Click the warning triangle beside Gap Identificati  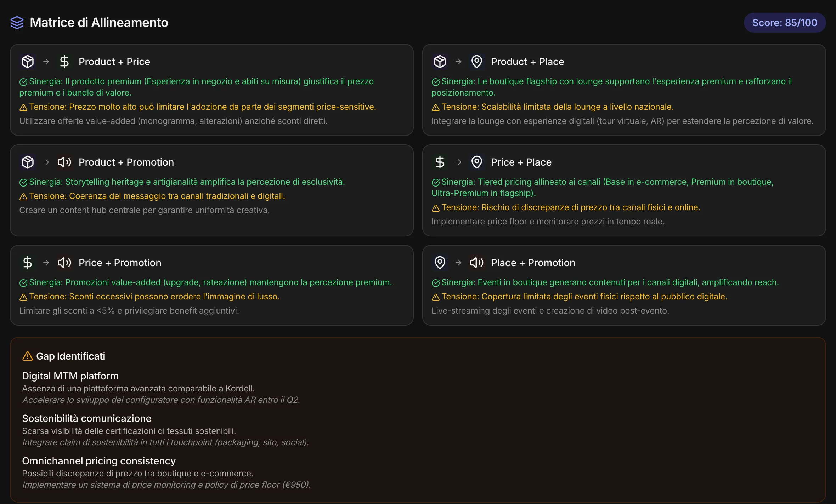(27, 356)
